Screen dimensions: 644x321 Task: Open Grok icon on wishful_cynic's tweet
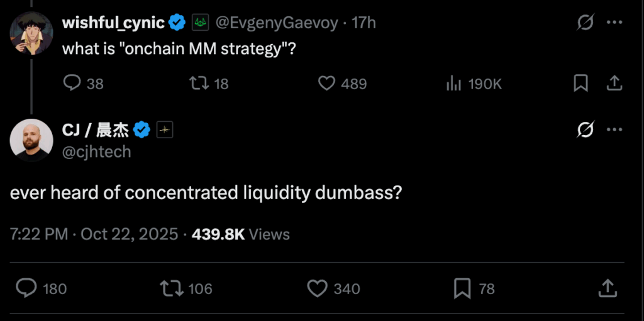pyautogui.click(x=585, y=23)
